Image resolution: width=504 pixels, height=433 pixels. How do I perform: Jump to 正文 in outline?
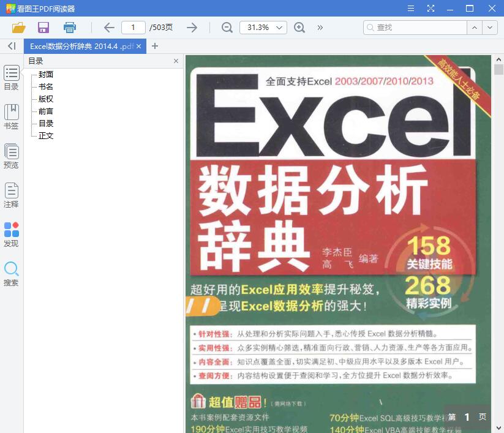(46, 135)
